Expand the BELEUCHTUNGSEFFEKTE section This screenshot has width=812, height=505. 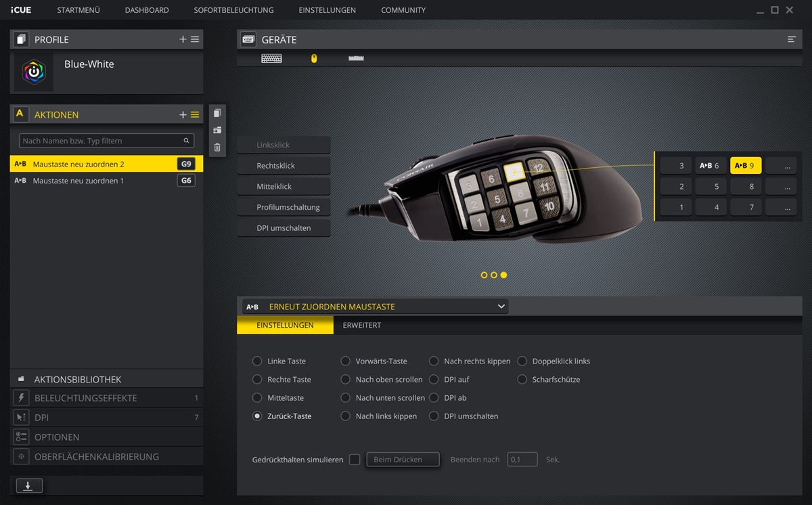107,398
